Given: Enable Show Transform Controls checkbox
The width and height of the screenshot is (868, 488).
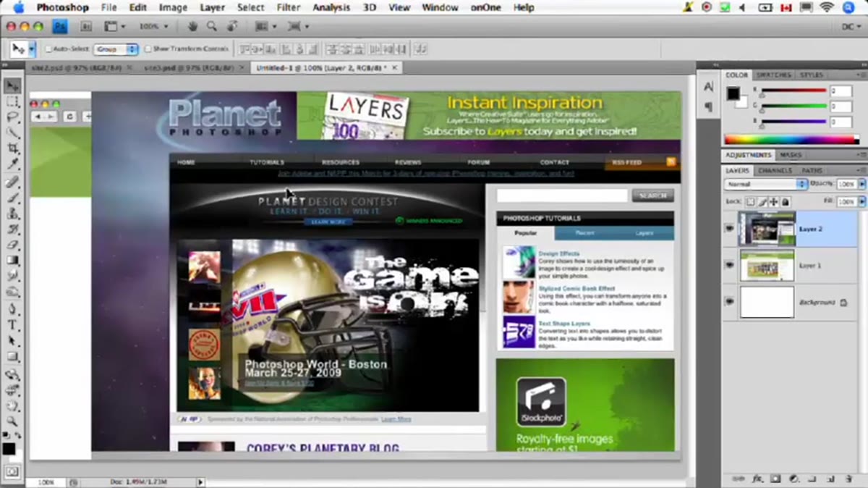Looking at the screenshot, I should click(148, 49).
